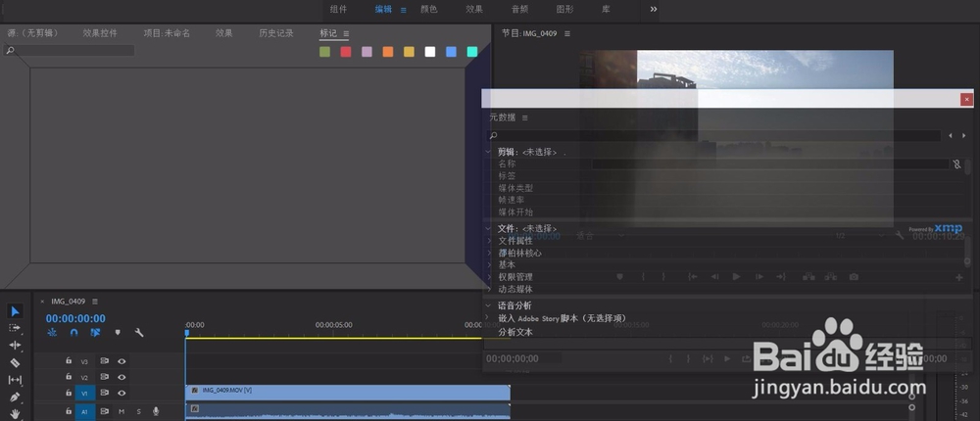Open the 标记 panel menu icon

point(346,33)
